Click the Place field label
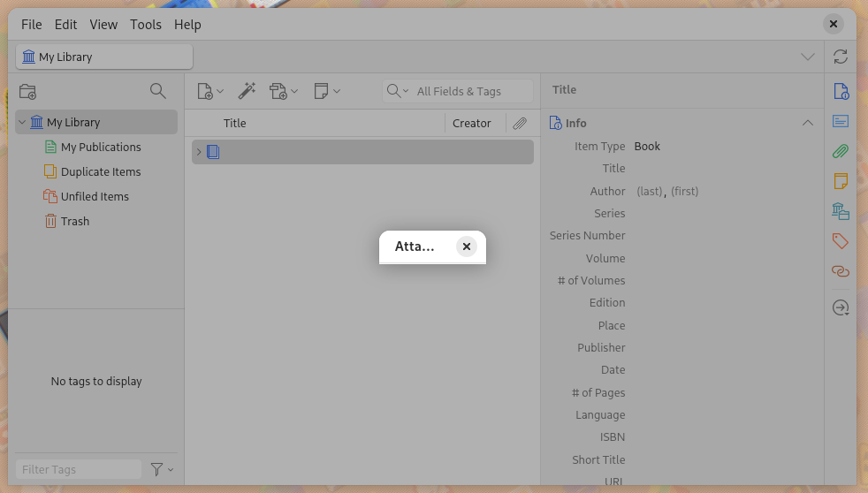Image resolution: width=868 pixels, height=493 pixels. [612, 326]
